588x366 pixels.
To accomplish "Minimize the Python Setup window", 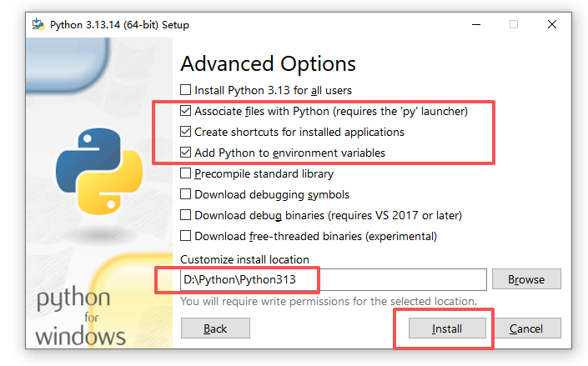I will point(476,24).
